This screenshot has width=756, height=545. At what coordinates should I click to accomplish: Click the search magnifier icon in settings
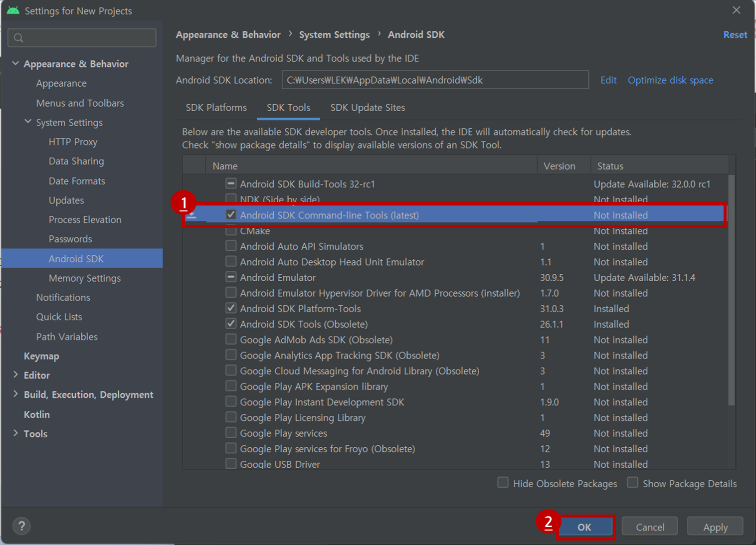point(18,38)
